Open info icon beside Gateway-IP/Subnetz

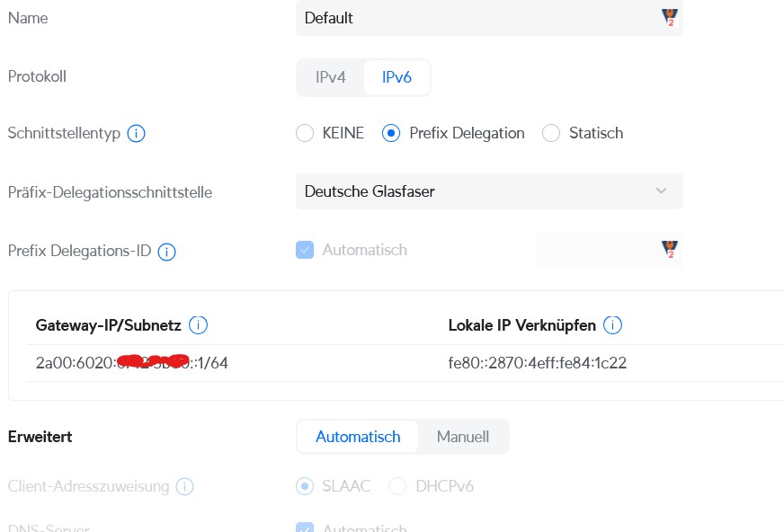(x=198, y=325)
